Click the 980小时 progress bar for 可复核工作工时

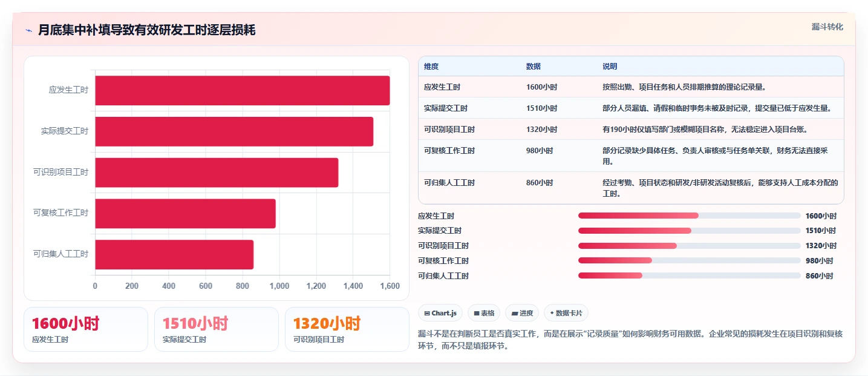coord(690,260)
